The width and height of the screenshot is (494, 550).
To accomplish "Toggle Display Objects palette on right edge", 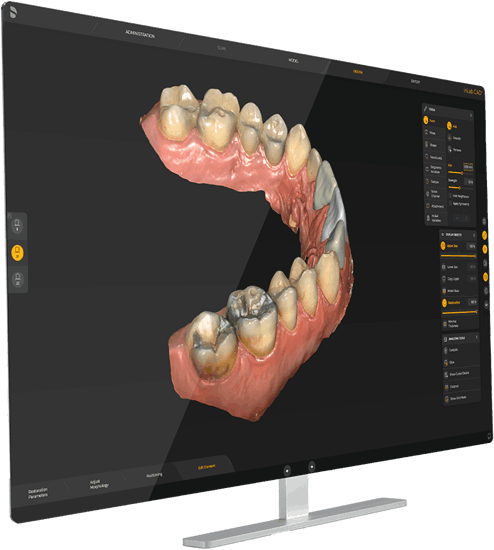I will (485, 249).
